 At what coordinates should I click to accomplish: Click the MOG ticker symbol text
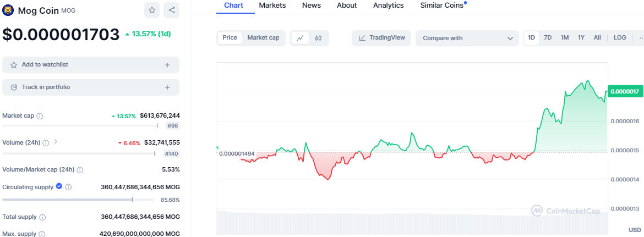click(68, 10)
